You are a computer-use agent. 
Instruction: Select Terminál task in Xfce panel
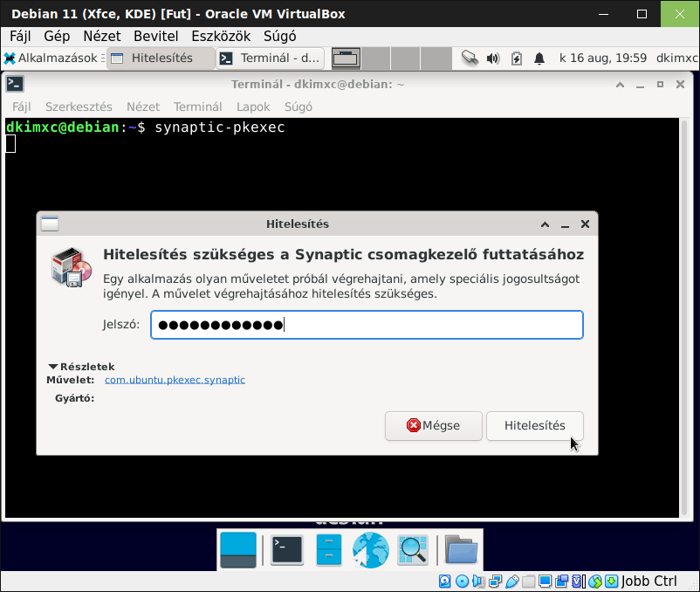pos(271,58)
